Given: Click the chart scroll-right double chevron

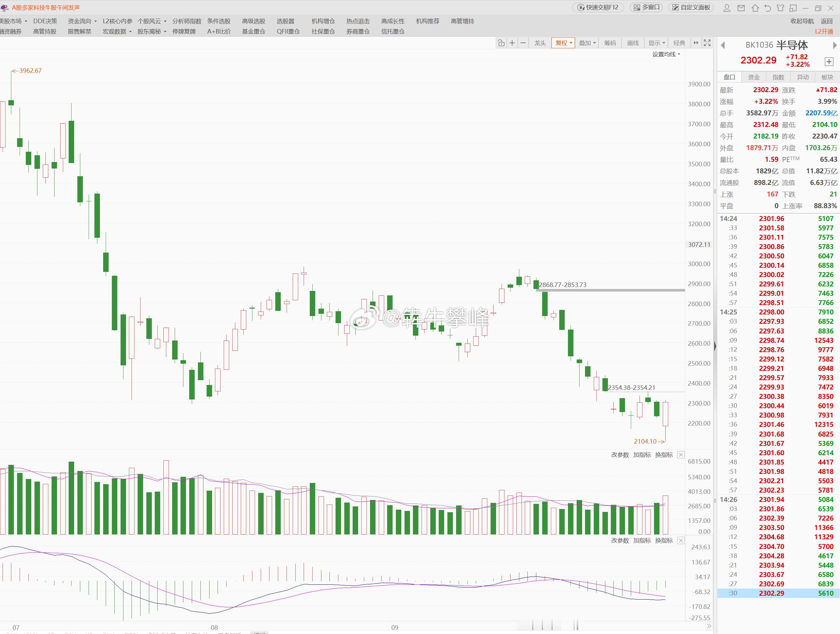Looking at the screenshot, I should pos(708,626).
